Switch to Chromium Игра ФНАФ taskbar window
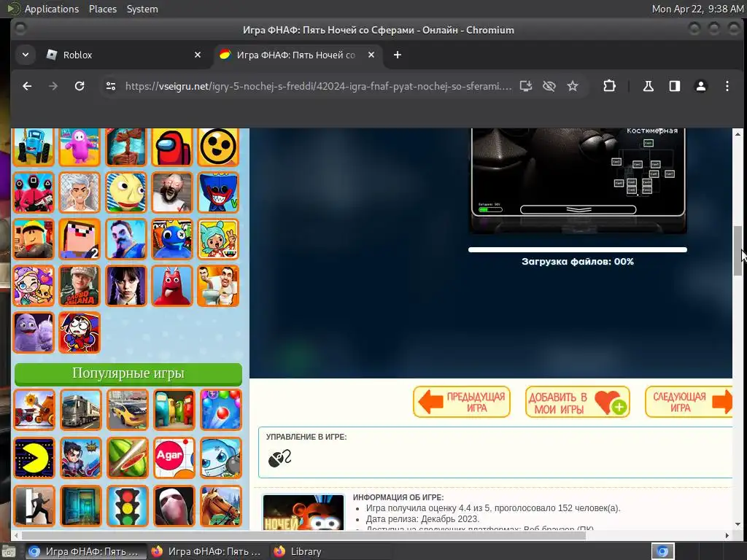The height and width of the screenshot is (560, 747). click(x=85, y=551)
